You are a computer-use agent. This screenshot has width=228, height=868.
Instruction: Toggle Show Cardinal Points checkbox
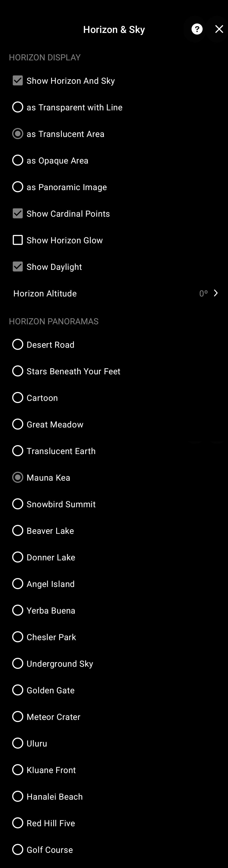18,213
